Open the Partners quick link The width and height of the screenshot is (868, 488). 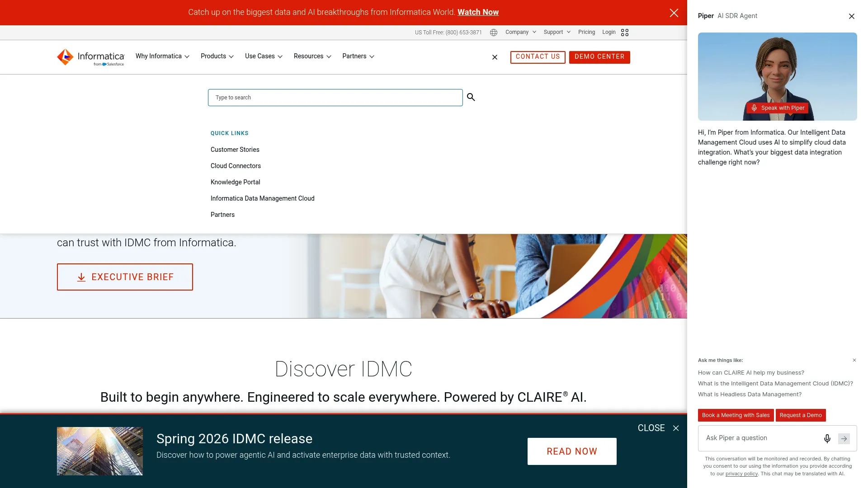[222, 215]
